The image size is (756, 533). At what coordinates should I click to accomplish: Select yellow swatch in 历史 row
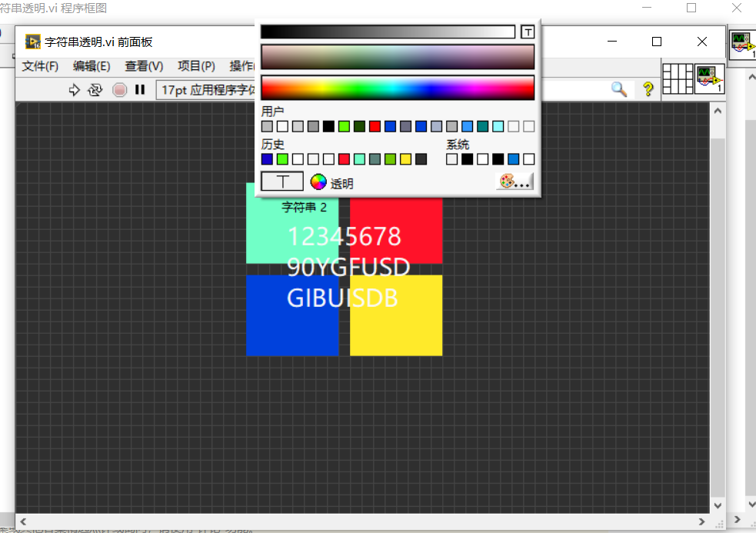tap(405, 159)
